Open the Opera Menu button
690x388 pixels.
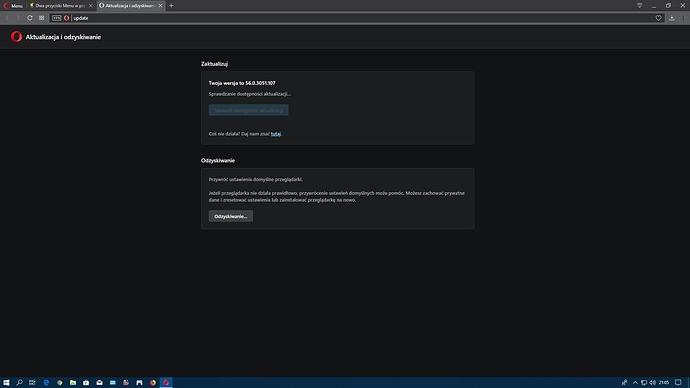coord(13,6)
